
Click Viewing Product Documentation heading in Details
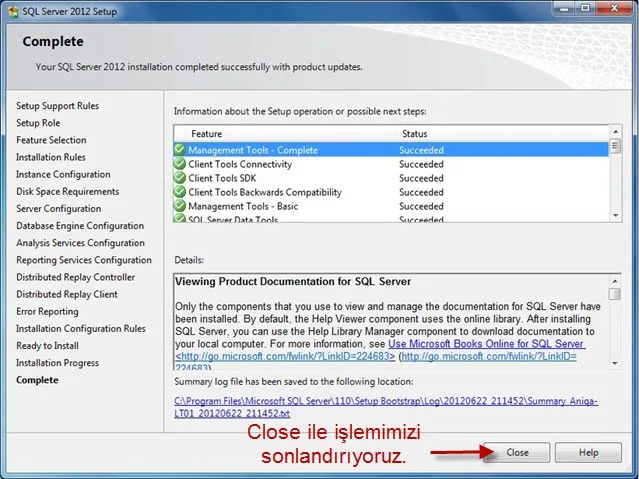(x=293, y=281)
